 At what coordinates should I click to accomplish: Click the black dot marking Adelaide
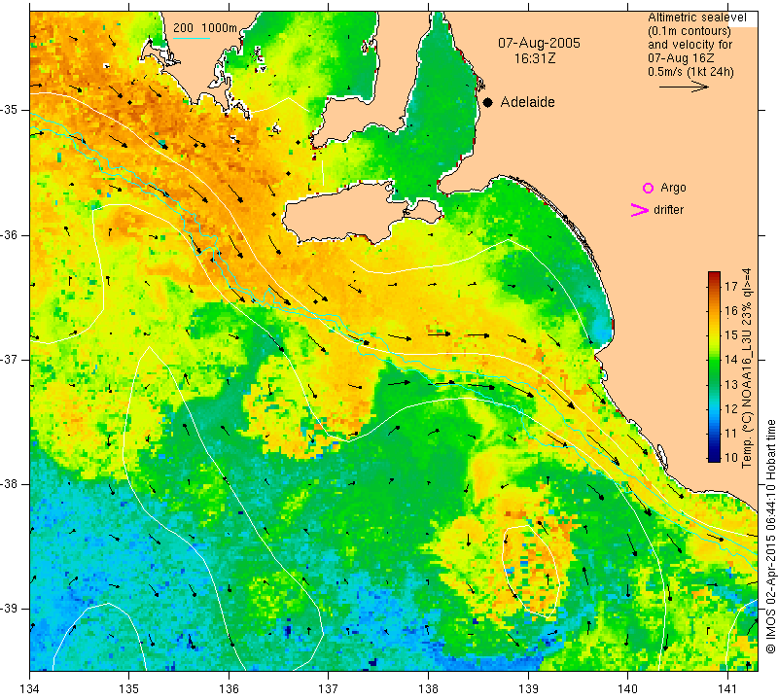pyautogui.click(x=488, y=103)
